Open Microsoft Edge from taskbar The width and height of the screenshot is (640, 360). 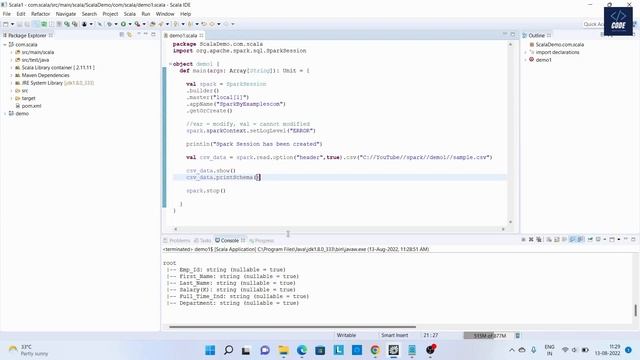click(x=302, y=350)
